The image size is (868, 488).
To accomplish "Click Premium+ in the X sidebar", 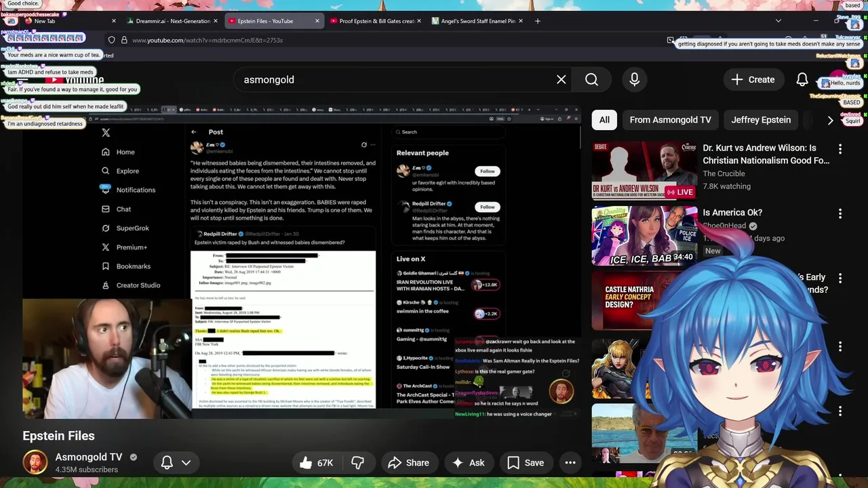I will pyautogui.click(x=132, y=247).
